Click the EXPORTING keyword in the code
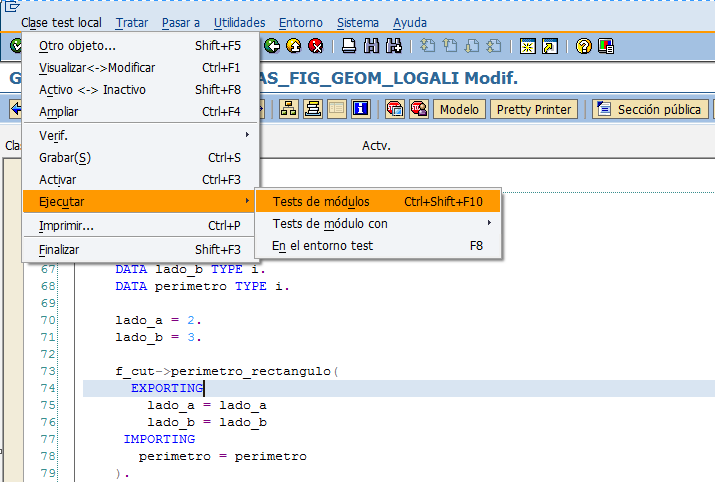Screen dimensions: 715x482 click(x=167, y=388)
